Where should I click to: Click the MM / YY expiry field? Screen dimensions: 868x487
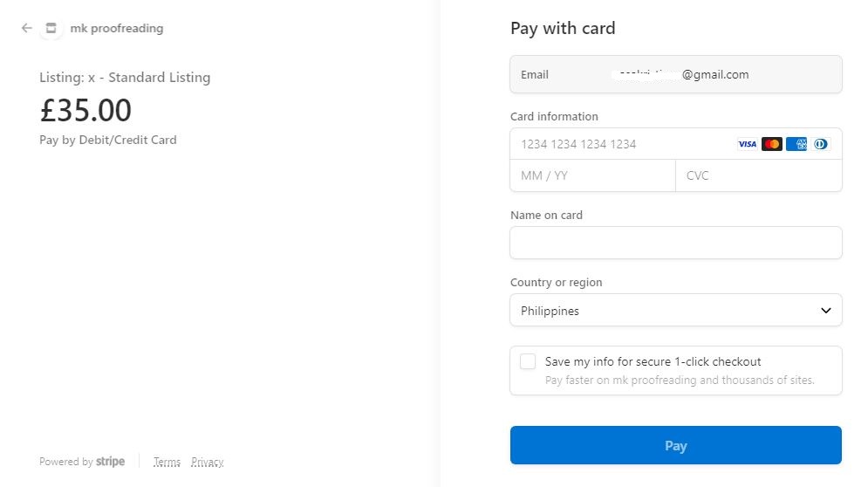click(592, 175)
